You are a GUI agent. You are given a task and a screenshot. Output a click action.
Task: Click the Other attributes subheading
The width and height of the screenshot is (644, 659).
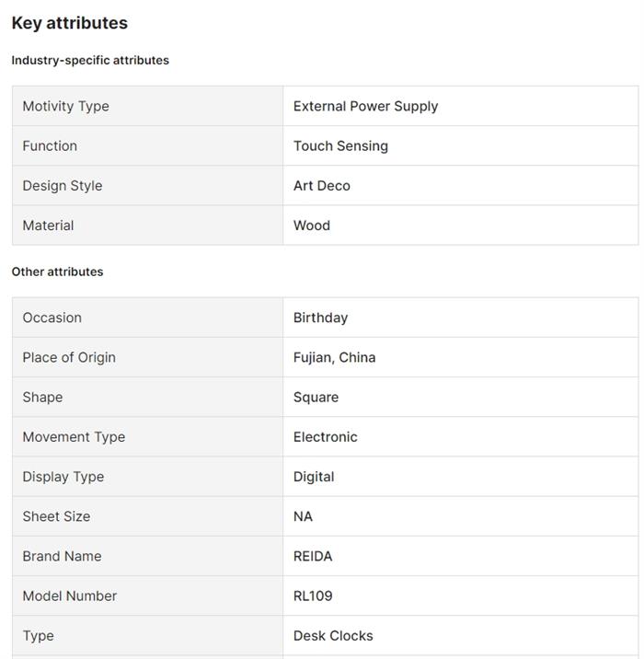click(x=57, y=272)
